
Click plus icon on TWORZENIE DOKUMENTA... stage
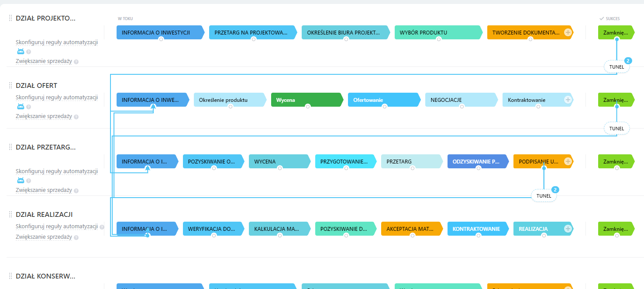[568, 32]
